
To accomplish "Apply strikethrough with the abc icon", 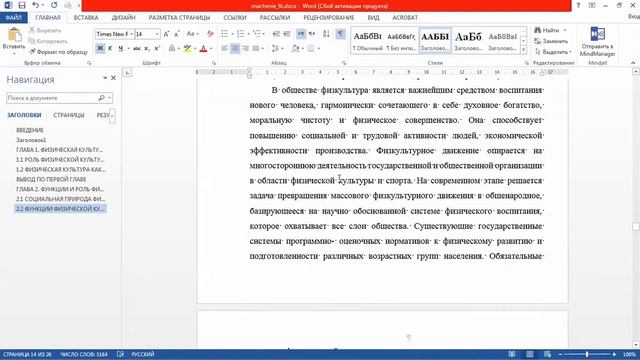I will pyautogui.click(x=137, y=49).
